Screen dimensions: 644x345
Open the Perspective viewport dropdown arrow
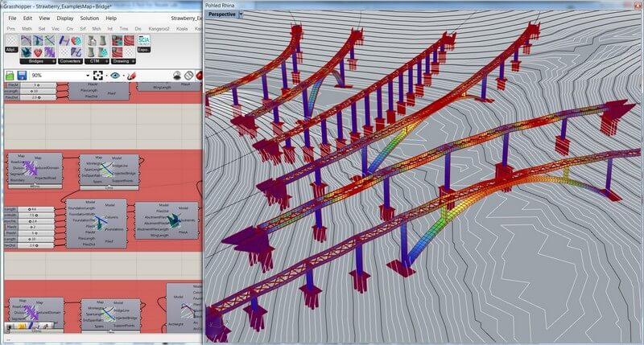(x=242, y=14)
